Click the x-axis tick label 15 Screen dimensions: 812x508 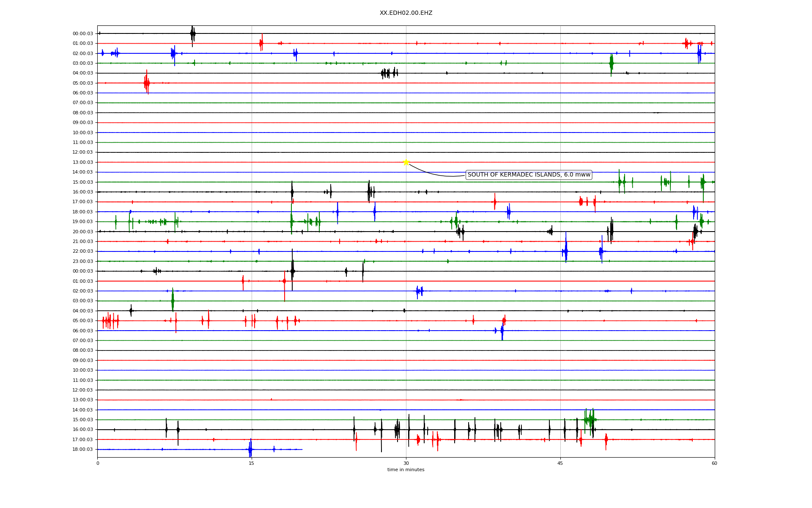tap(252, 463)
